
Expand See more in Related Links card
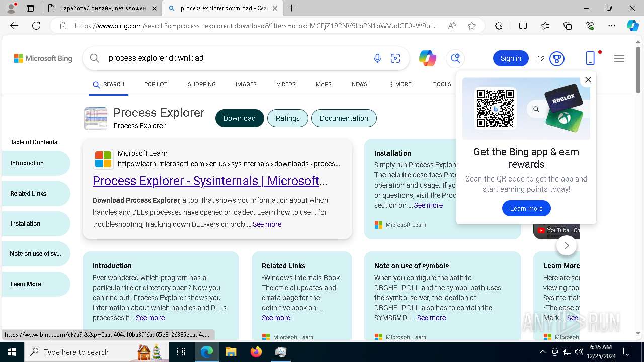(276, 318)
